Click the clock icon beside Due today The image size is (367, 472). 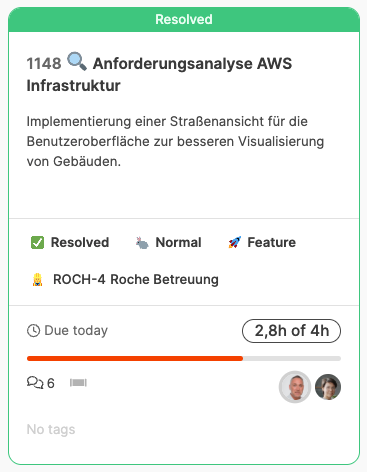tap(33, 331)
